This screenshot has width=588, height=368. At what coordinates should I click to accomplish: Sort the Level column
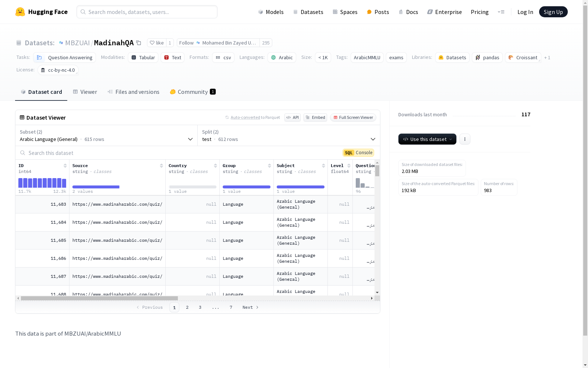coord(349,166)
